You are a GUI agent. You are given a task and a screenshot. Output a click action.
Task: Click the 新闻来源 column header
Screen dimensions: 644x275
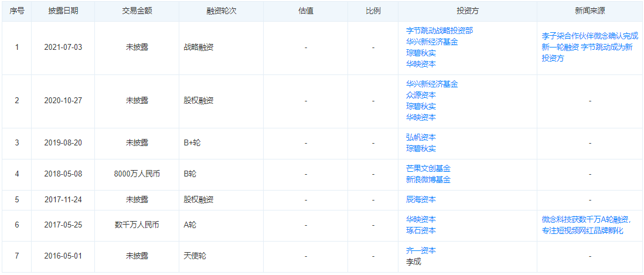click(x=590, y=11)
